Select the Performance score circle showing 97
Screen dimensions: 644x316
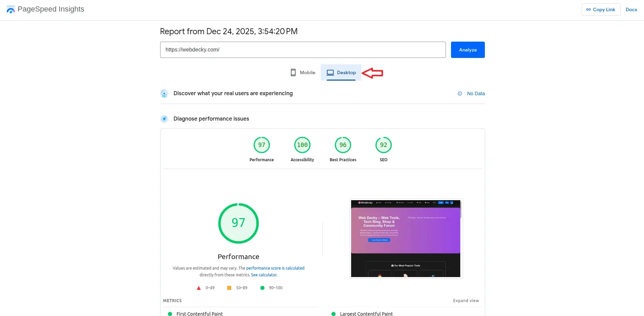click(x=261, y=145)
